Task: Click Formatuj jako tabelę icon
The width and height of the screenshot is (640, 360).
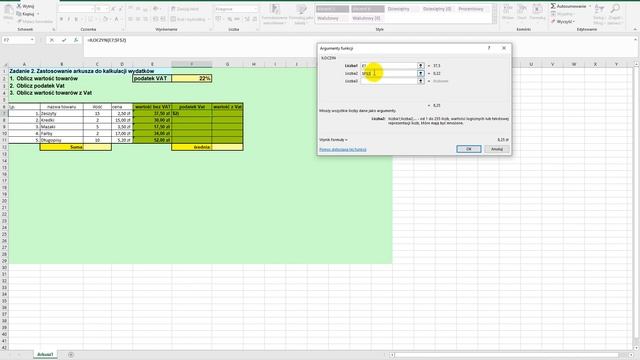Action: [x=301, y=9]
